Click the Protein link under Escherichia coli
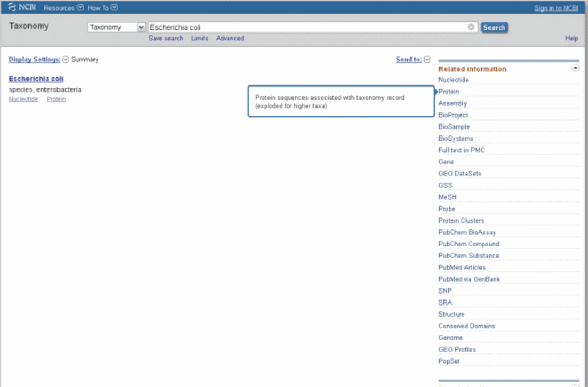 pyautogui.click(x=57, y=99)
